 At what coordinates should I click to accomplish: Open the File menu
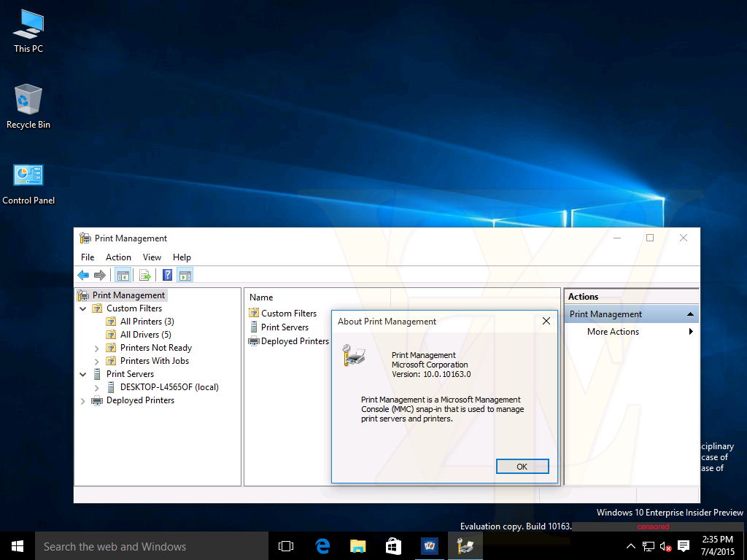coord(88,257)
